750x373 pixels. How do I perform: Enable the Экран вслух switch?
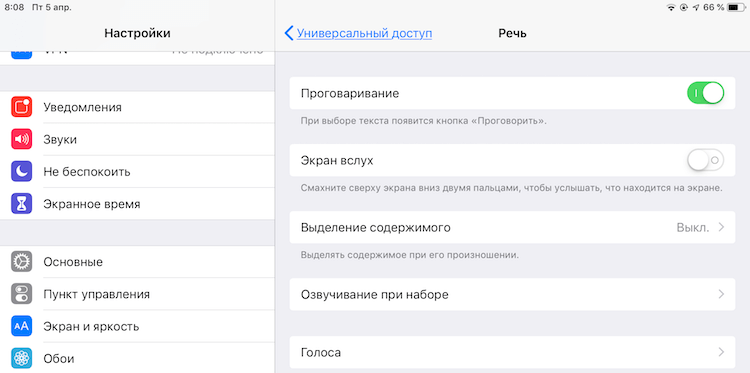click(706, 160)
